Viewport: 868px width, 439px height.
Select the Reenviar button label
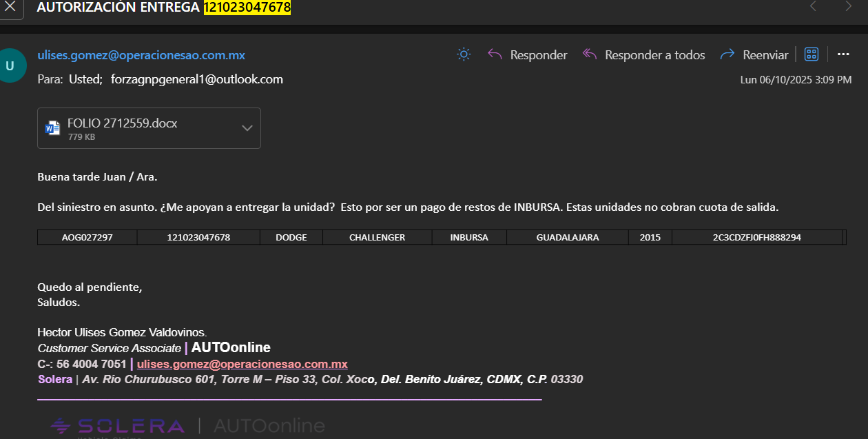(x=765, y=55)
